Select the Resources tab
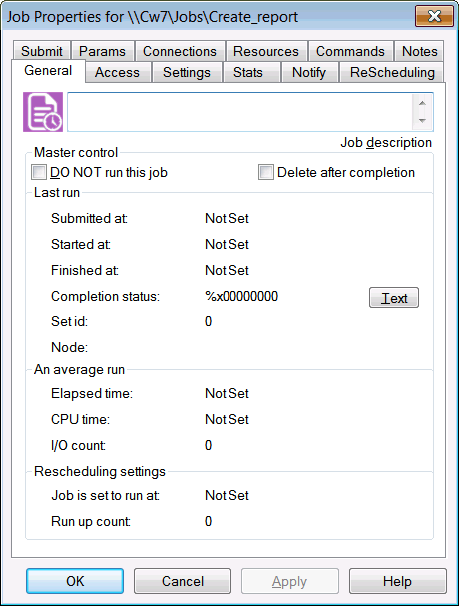The image size is (459, 606). [x=266, y=51]
